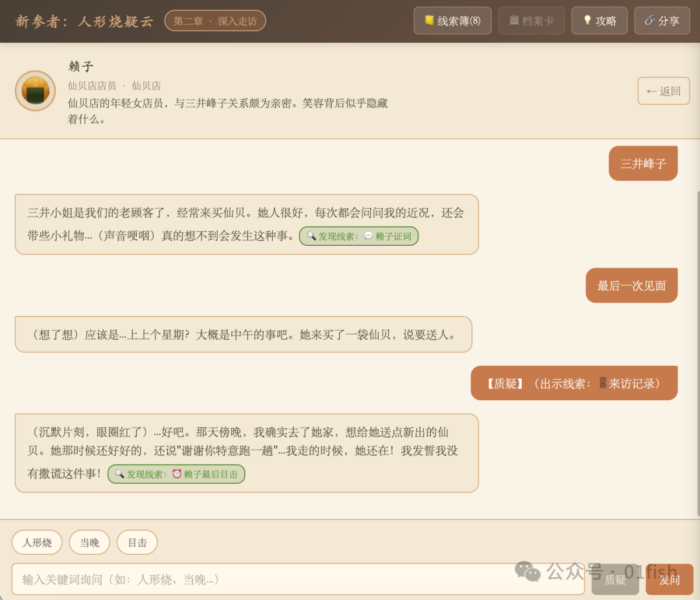Screen dimensions: 700x600
Task: Click 赖子 rice cracker avatar
Action: click(x=35, y=91)
